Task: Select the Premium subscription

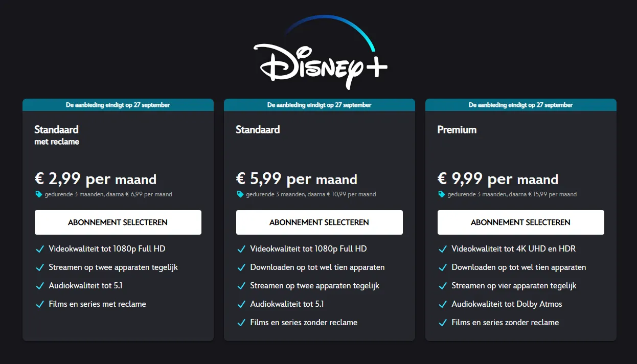Action: click(x=520, y=222)
